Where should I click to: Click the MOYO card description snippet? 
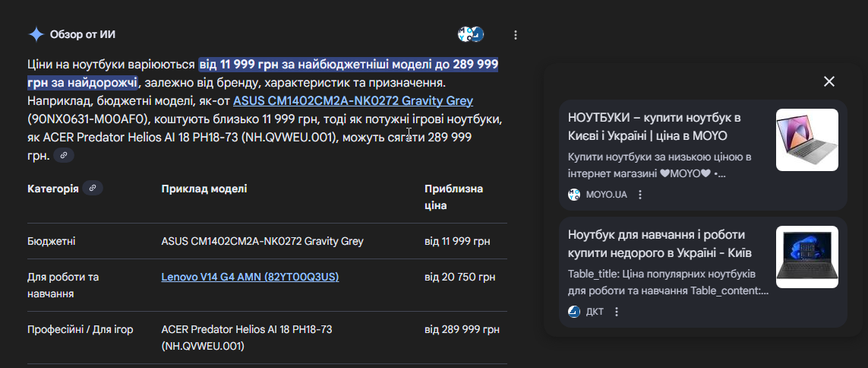(659, 165)
